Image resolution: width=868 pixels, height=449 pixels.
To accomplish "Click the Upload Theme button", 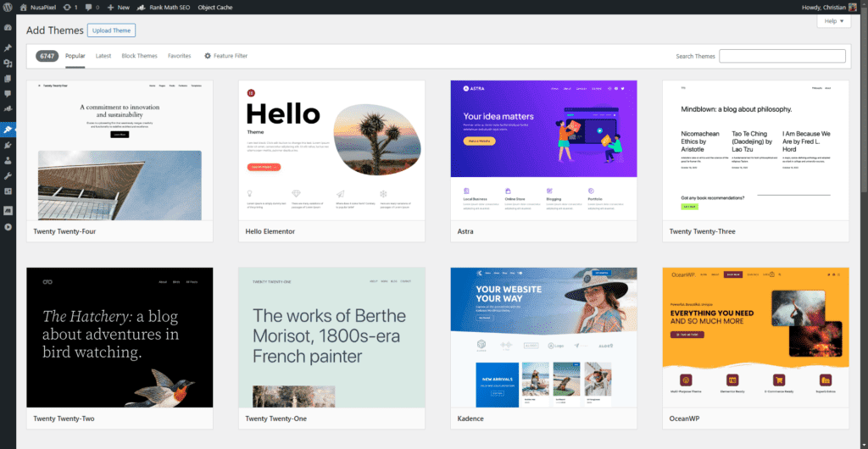I will [111, 30].
